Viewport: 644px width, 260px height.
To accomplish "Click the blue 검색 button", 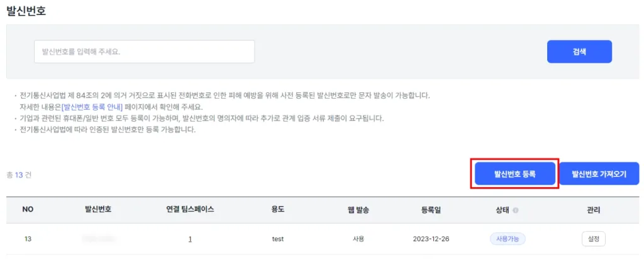I will 579,51.
